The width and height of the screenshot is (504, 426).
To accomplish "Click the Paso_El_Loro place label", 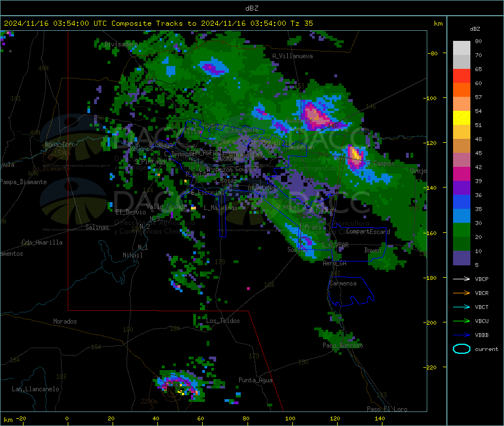I will pyautogui.click(x=387, y=409).
